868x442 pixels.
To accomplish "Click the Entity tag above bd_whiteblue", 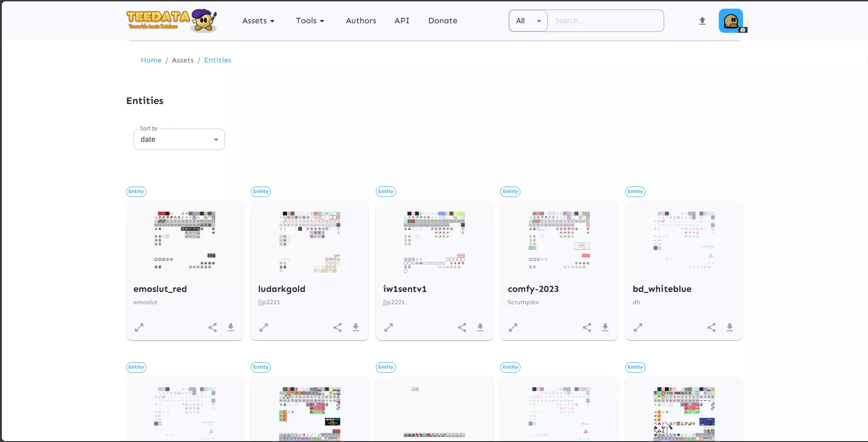I will 635,192.
